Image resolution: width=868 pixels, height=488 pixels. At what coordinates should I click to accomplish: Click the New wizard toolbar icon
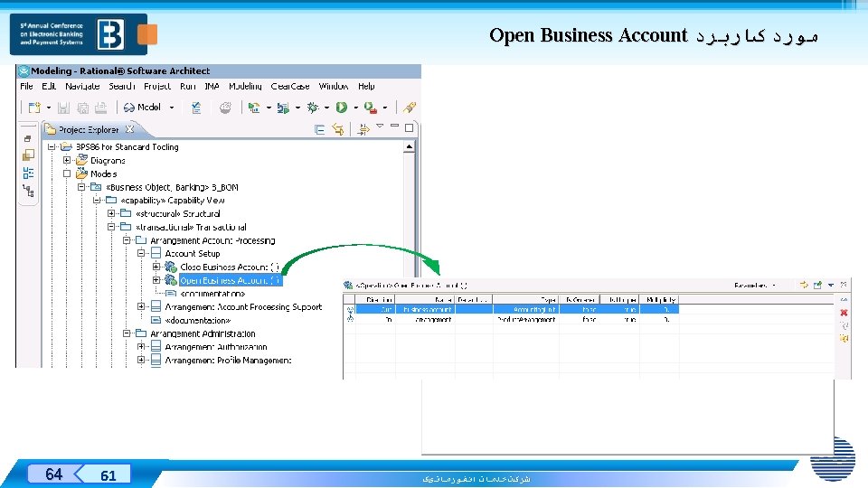click(34, 108)
